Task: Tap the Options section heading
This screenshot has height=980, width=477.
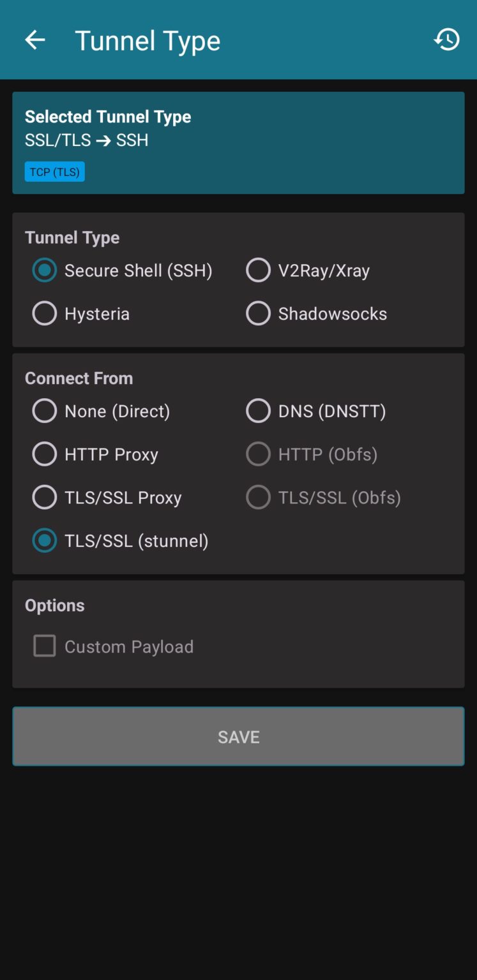Action: click(54, 605)
